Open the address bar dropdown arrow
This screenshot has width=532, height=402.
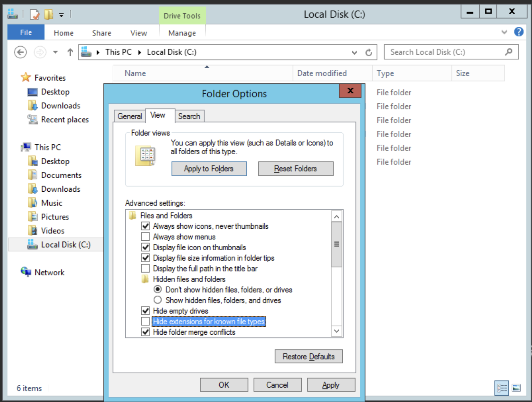coord(354,52)
